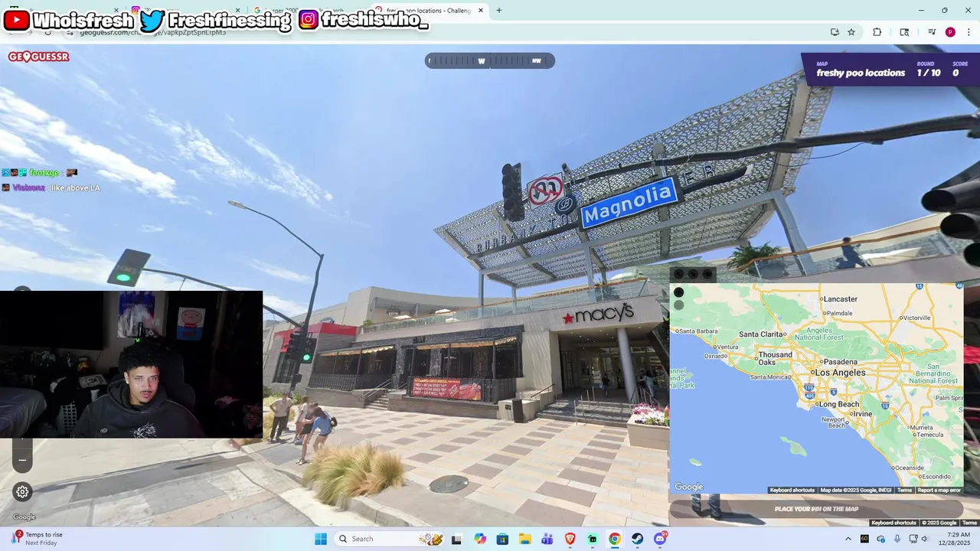Viewport: 980px width, 551px height.
Task: Open browser Extensions puzzle icon
Action: point(877,32)
